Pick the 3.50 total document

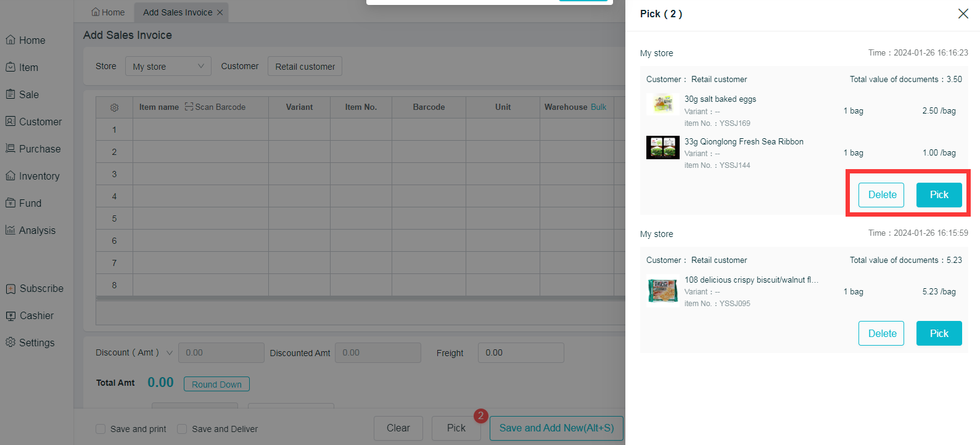click(939, 195)
